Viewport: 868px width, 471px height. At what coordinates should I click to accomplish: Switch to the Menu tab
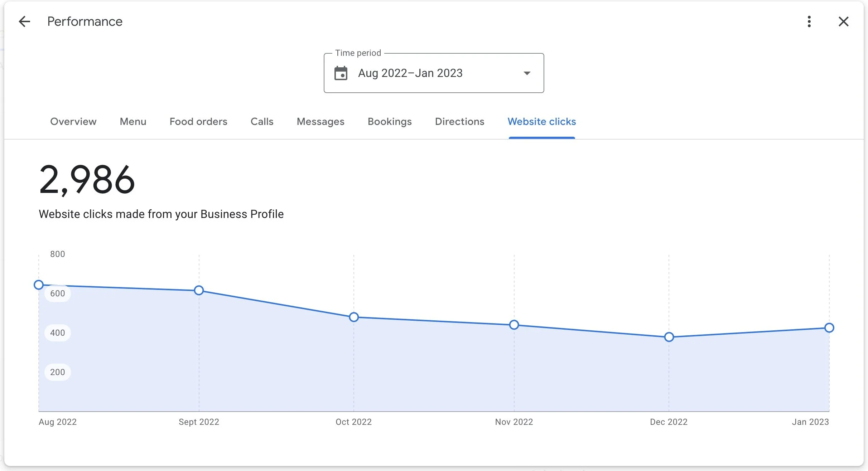pyautogui.click(x=133, y=122)
